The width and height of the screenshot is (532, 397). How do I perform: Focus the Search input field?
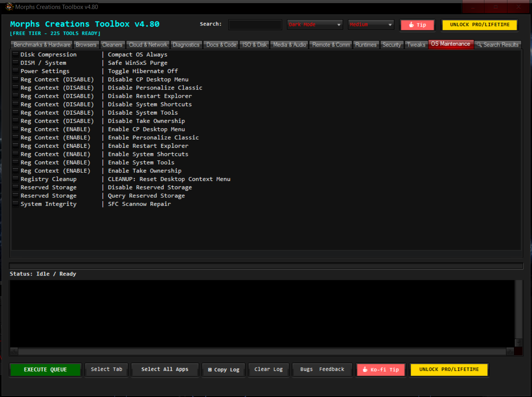point(255,25)
